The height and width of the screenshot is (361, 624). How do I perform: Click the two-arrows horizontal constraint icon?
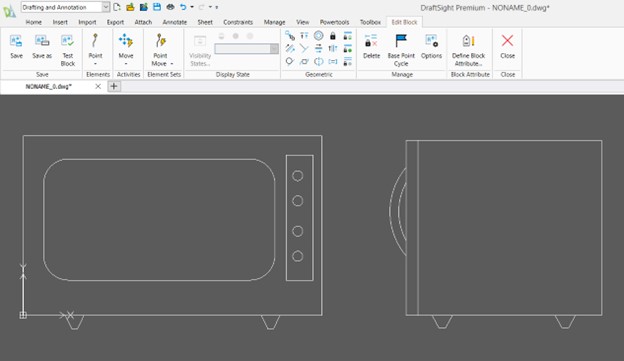(x=318, y=49)
